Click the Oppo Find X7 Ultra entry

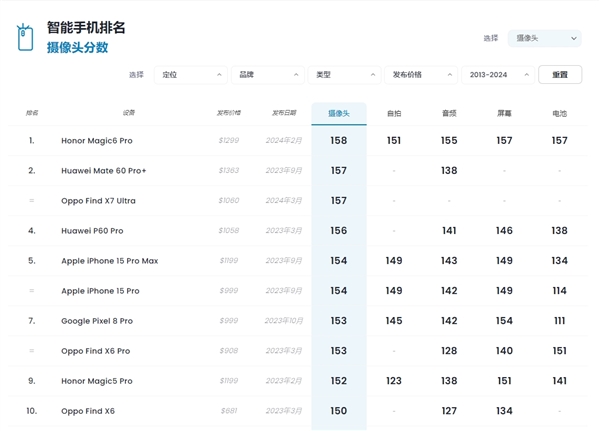tap(98, 201)
